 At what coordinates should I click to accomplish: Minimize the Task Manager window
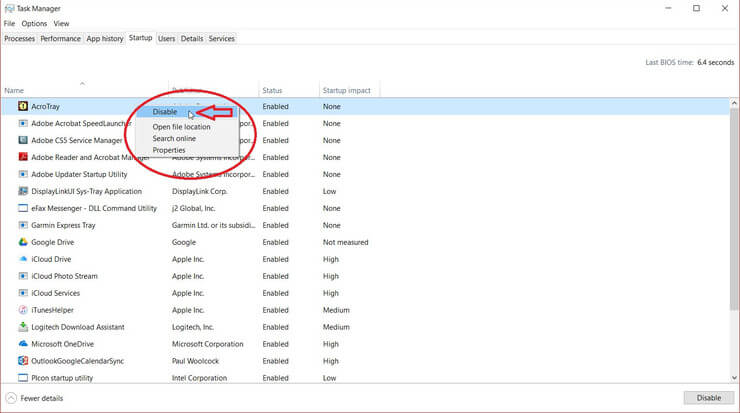click(668, 8)
